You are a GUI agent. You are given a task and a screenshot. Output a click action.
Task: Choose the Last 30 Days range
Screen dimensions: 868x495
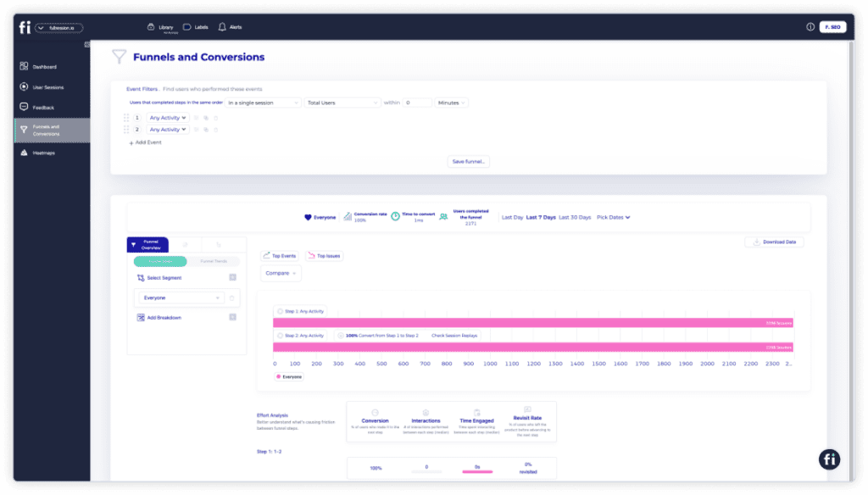tap(576, 218)
